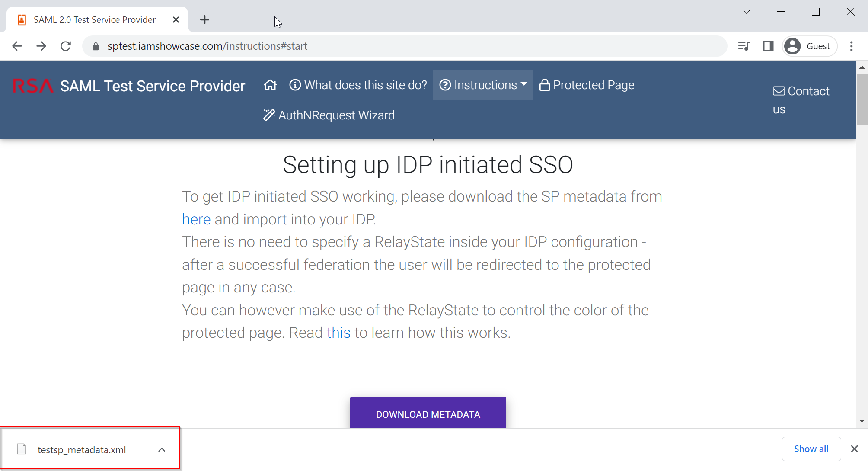
Task: Toggle the browser side panel icon
Action: coord(768,46)
